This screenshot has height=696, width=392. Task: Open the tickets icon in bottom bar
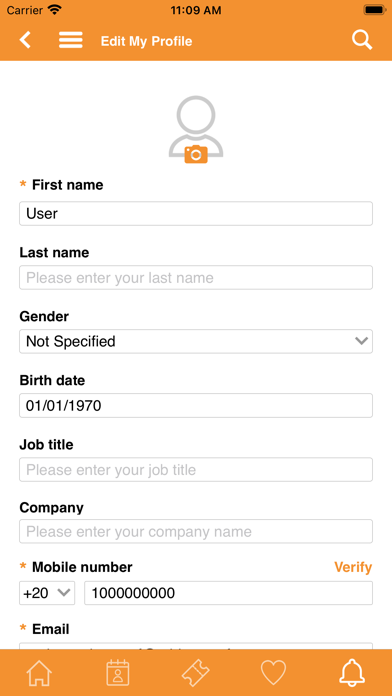pos(196,673)
